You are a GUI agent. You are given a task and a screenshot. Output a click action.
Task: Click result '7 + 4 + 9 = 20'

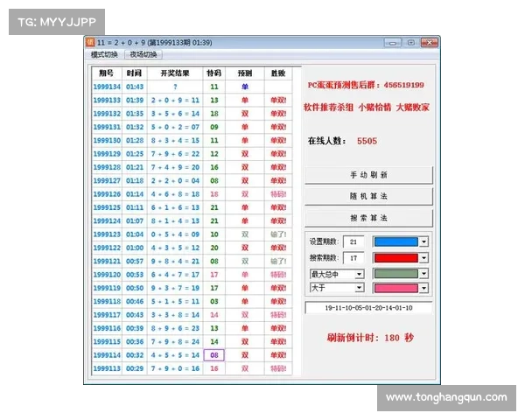[175, 167]
